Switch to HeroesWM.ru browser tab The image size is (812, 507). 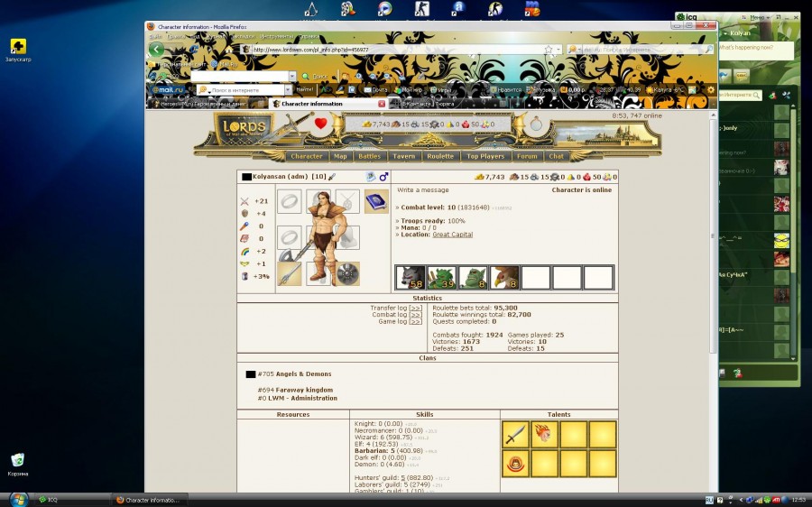tap(208, 104)
